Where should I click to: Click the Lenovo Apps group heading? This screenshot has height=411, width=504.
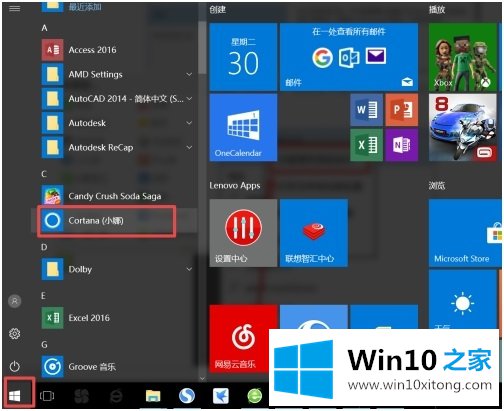(235, 186)
